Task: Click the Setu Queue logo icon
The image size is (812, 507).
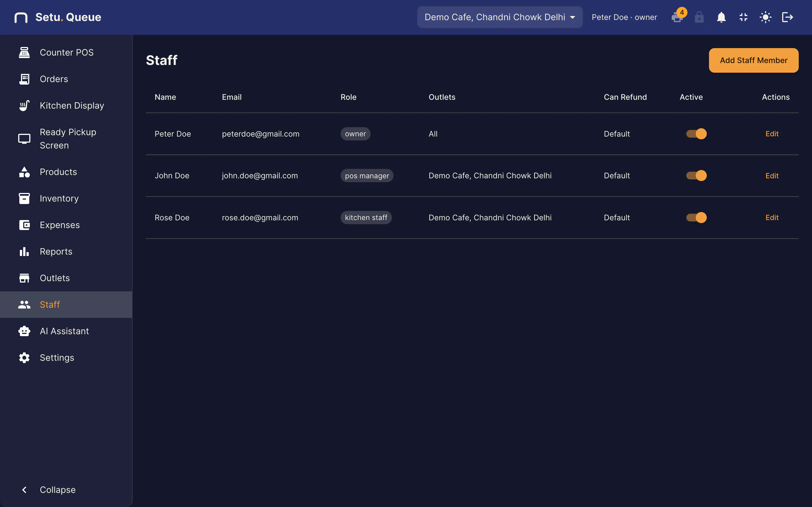Action: point(21,17)
